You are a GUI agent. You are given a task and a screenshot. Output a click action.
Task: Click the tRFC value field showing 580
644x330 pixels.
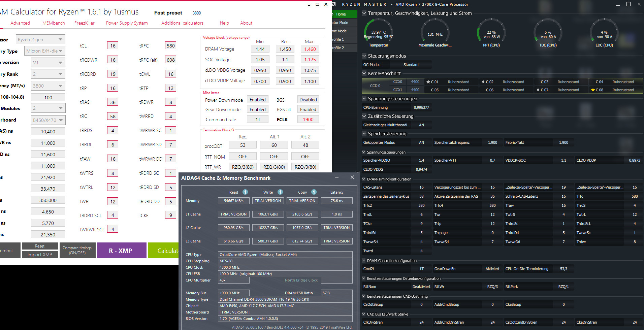[x=171, y=46]
